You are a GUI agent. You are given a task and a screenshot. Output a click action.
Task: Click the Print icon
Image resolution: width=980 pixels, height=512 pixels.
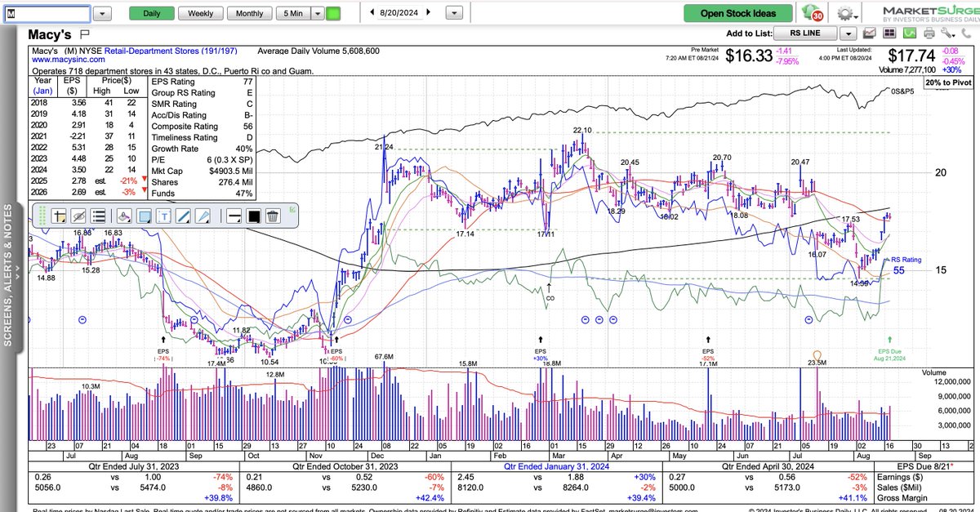pyautogui.click(x=929, y=33)
